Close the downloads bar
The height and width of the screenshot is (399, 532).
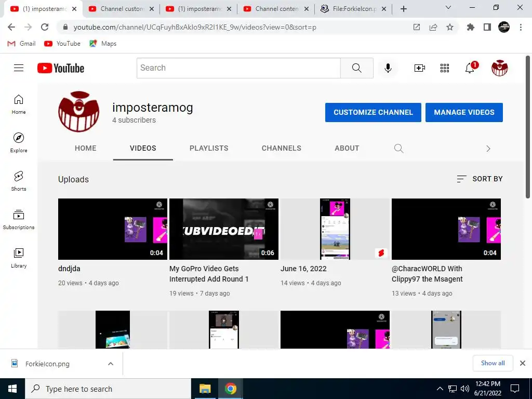point(523,363)
